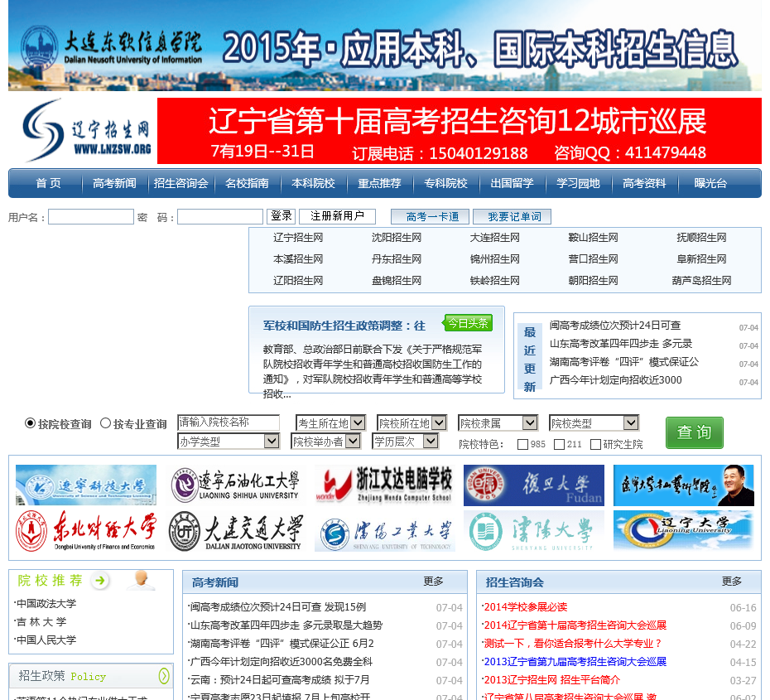
Task: Check the 211 checkbox
Action: pyautogui.click(x=559, y=444)
